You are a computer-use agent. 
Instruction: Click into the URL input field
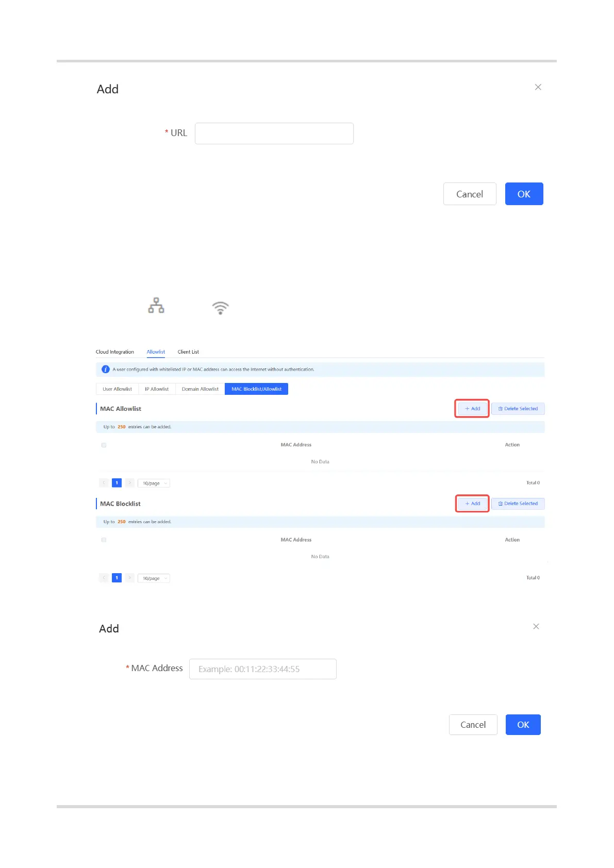(x=274, y=133)
